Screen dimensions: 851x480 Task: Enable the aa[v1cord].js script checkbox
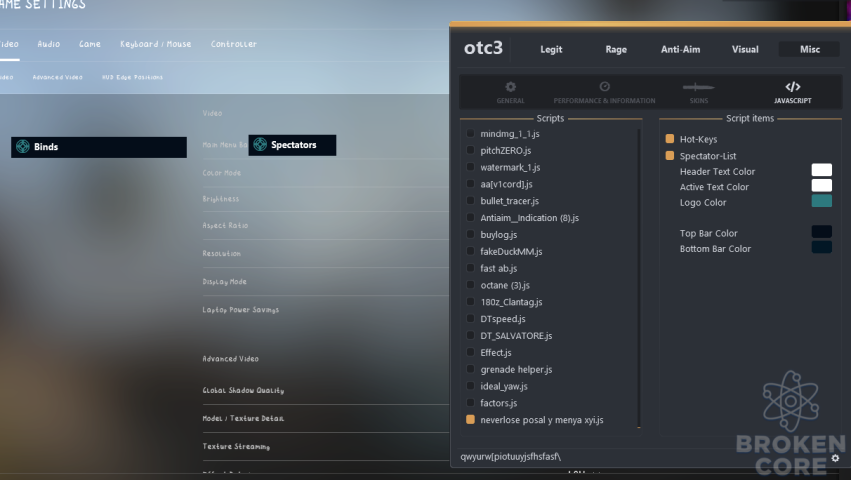(x=470, y=184)
